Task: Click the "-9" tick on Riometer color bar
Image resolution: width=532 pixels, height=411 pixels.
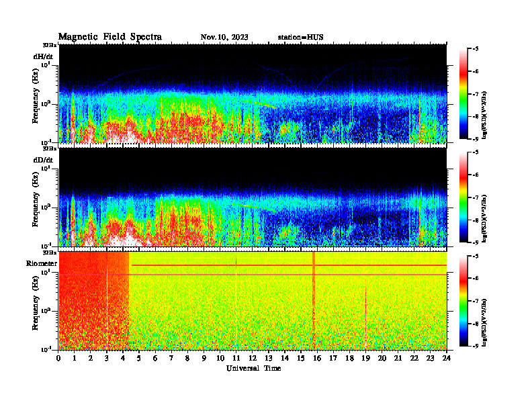Action: coord(476,346)
